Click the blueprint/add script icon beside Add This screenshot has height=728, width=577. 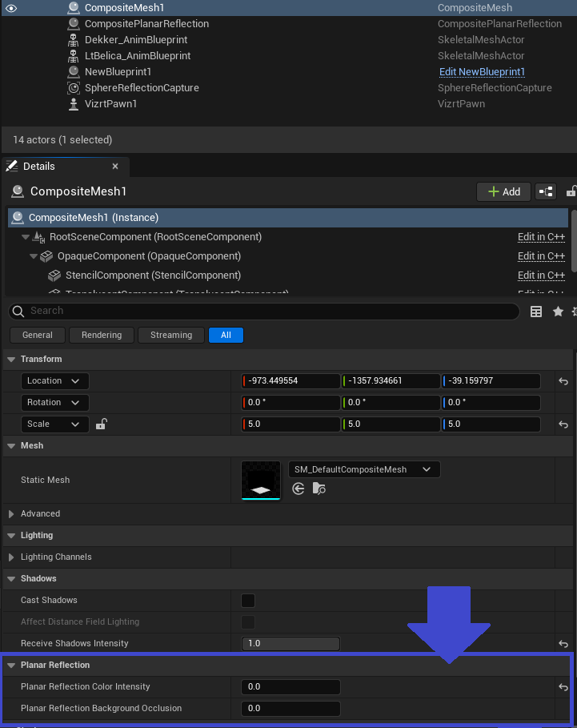tap(546, 191)
